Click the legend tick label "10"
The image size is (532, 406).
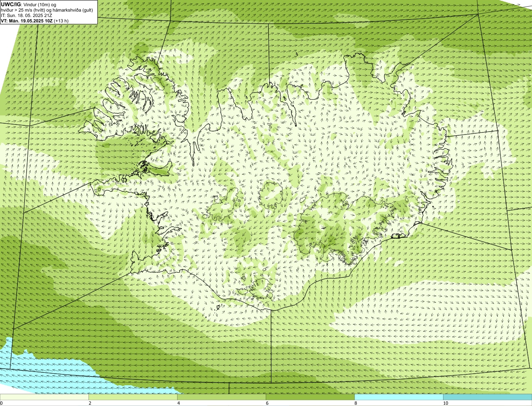pyautogui.click(x=446, y=403)
